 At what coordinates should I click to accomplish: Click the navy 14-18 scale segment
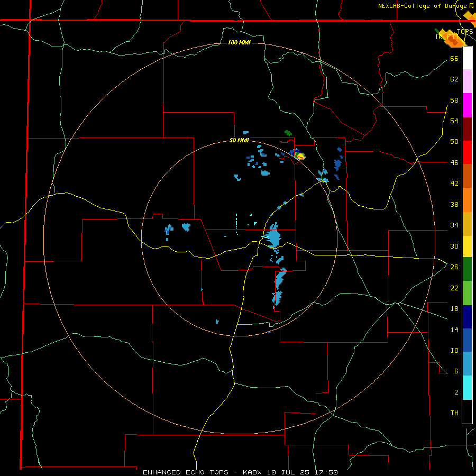coord(467,317)
